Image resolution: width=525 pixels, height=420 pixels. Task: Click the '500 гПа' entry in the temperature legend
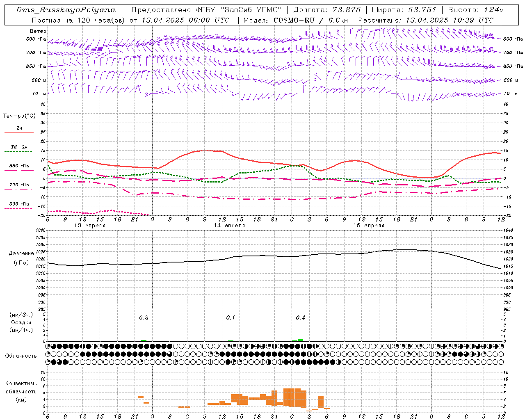[19, 204]
